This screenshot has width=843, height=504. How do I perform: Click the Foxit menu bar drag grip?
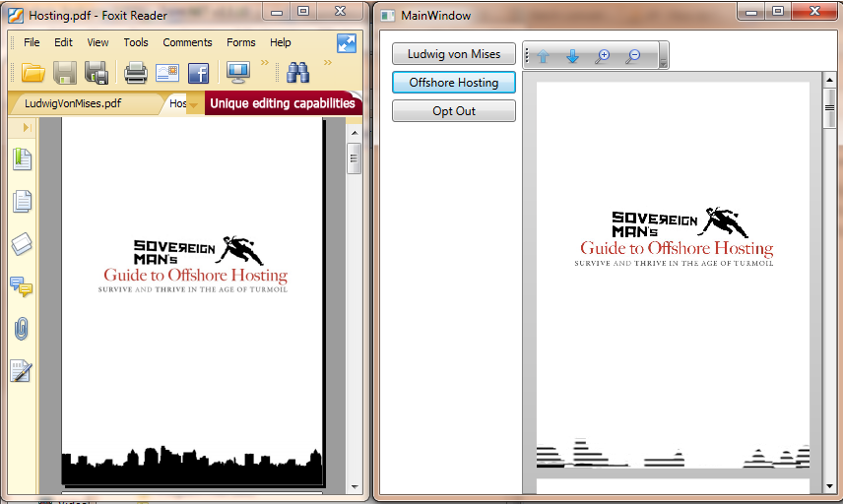[13, 42]
